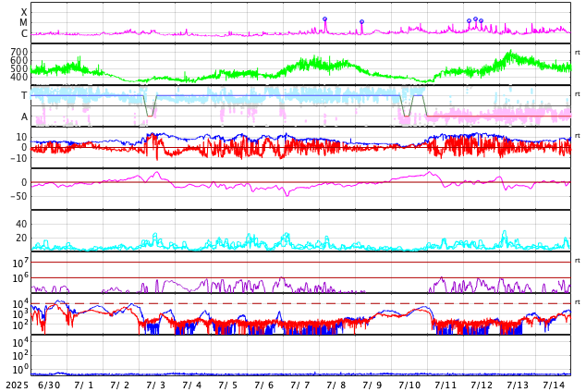Click the 7/1 date label
The image size is (586, 392).
pyautogui.click(x=83, y=386)
